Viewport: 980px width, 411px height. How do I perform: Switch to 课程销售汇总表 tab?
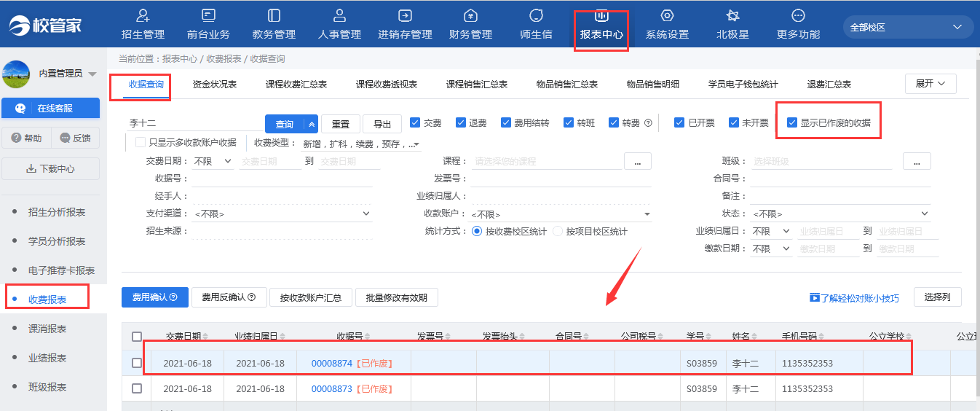477,85
